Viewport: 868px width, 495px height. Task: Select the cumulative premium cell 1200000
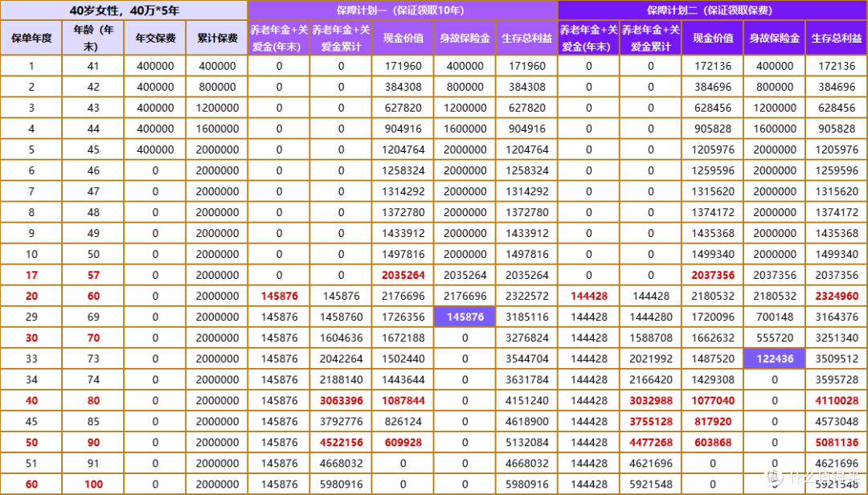[217, 108]
